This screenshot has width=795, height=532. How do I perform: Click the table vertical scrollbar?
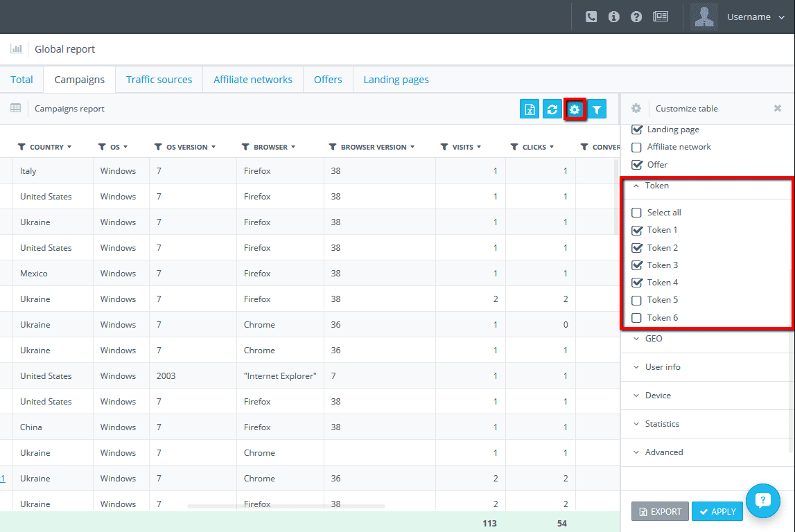pos(616,197)
